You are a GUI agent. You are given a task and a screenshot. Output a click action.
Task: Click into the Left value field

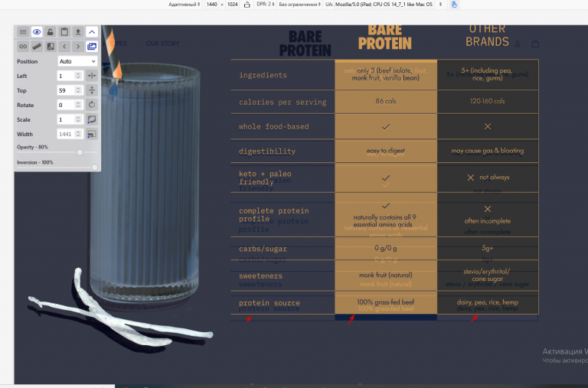66,76
